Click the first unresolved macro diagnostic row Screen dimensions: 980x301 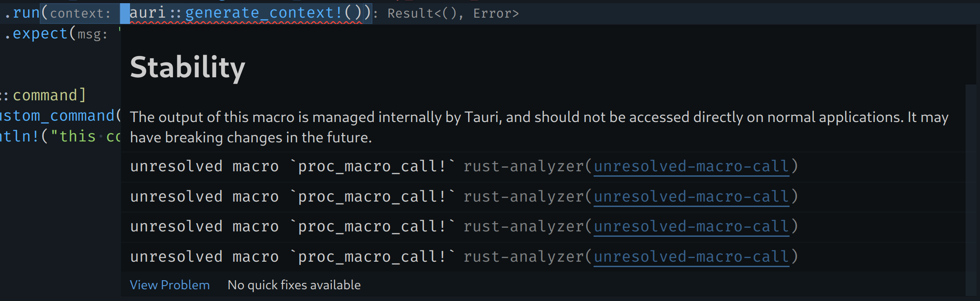pyautogui.click(x=361, y=166)
